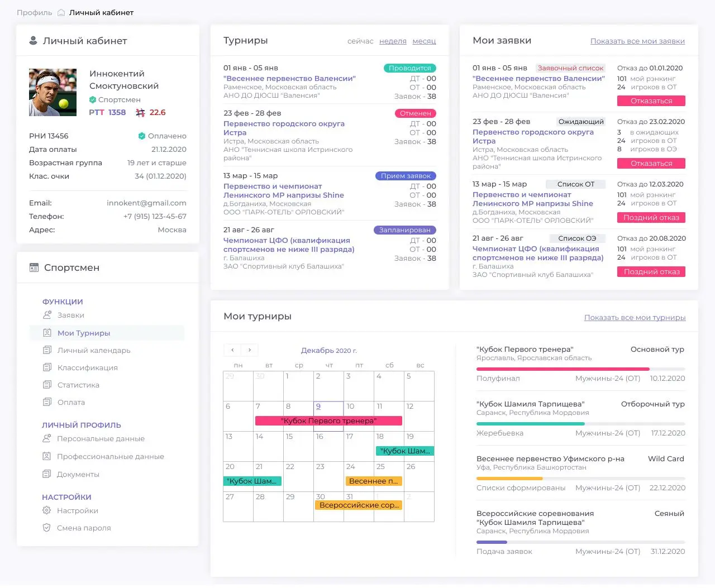Select the сейчас tournaments filter
The width and height of the screenshot is (715, 588).
pyautogui.click(x=360, y=41)
